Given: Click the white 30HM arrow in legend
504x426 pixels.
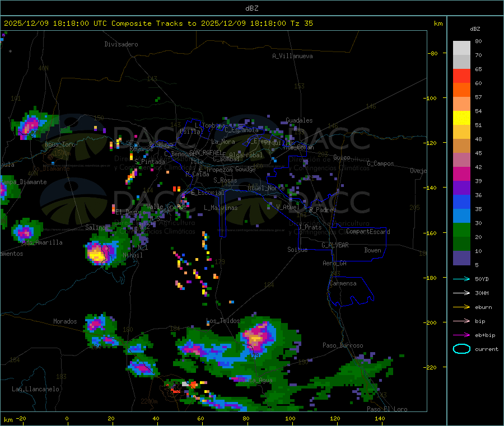Looking at the screenshot, I should coord(461,293).
